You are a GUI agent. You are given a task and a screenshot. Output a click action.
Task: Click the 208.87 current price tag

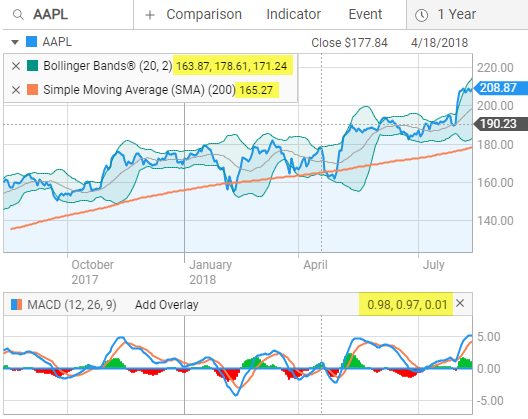[500, 88]
